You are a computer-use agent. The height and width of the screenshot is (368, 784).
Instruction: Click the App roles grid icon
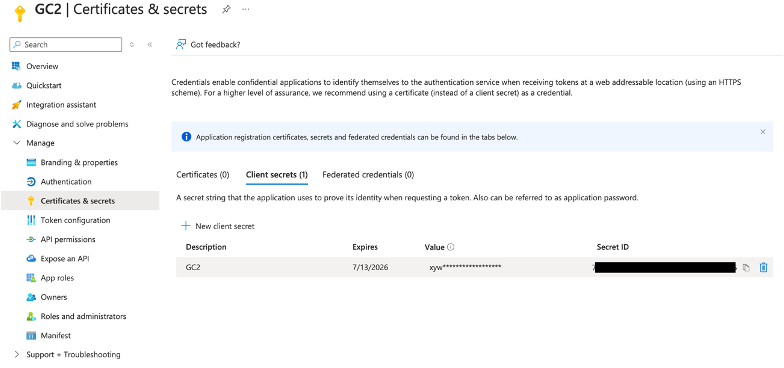coord(31,278)
